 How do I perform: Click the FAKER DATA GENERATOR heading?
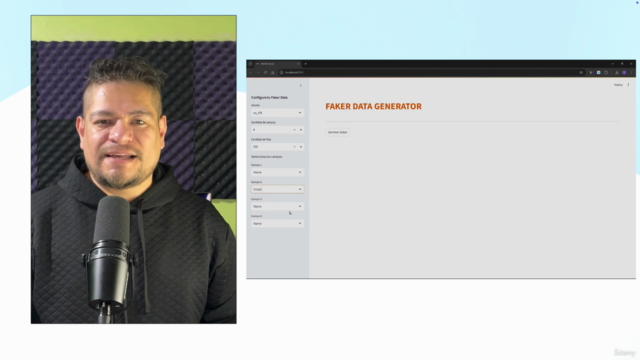[x=373, y=107]
